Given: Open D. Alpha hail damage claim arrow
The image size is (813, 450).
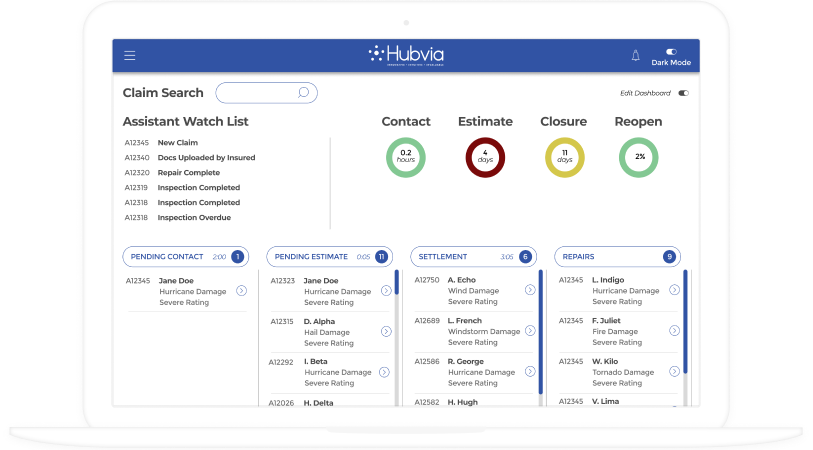Looking at the screenshot, I should pos(386,331).
